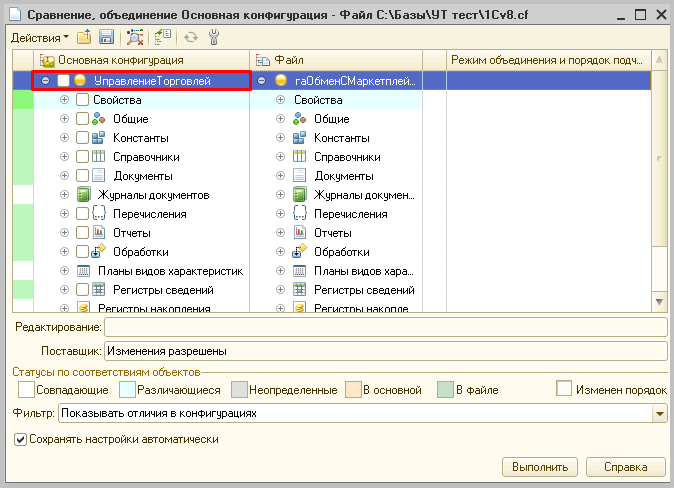Collapse the гаОбменСМаркетплей root node in Файл
Viewport: 674px width, 488px height.
coord(261,80)
